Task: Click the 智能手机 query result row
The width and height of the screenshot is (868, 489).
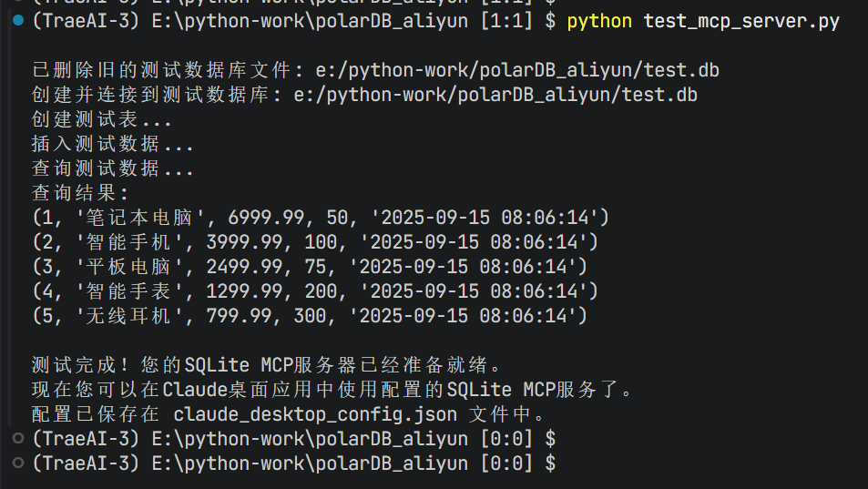Action: (314, 242)
